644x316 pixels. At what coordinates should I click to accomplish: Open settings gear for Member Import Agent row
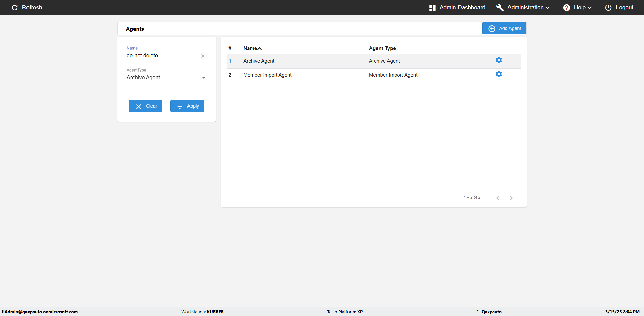point(499,74)
